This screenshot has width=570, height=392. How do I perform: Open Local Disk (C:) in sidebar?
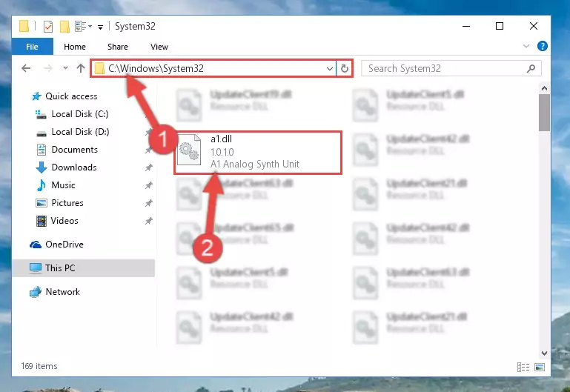79,114
